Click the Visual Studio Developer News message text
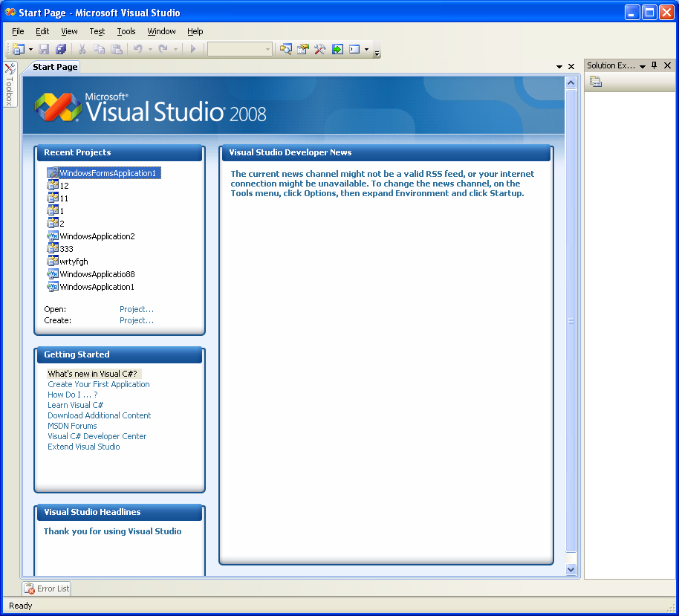Screen dimensions: 679x616 (383, 184)
